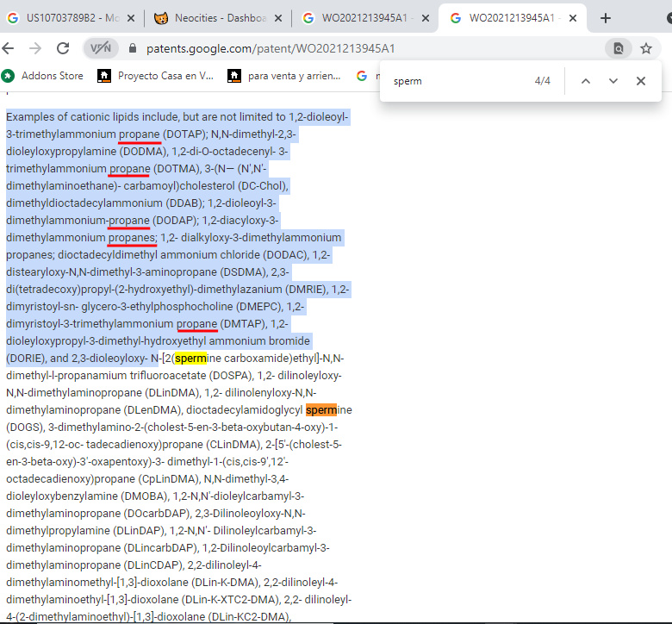Close the find bar
Viewport: 672px width, 624px height.
(x=640, y=81)
